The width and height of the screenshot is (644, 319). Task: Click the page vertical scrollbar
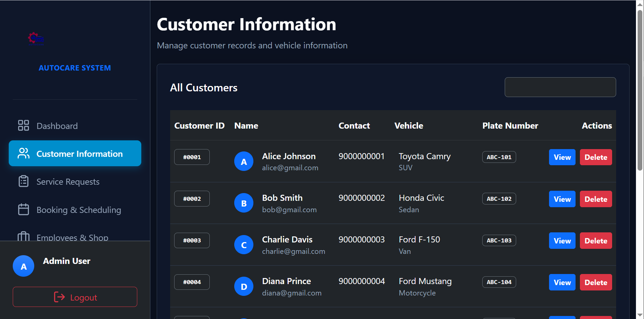(x=640, y=91)
